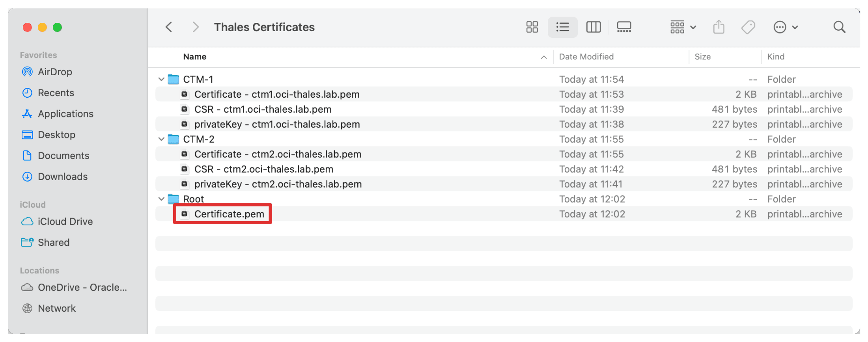Switch to column view
The width and height of the screenshot is (868, 342).
[594, 27]
